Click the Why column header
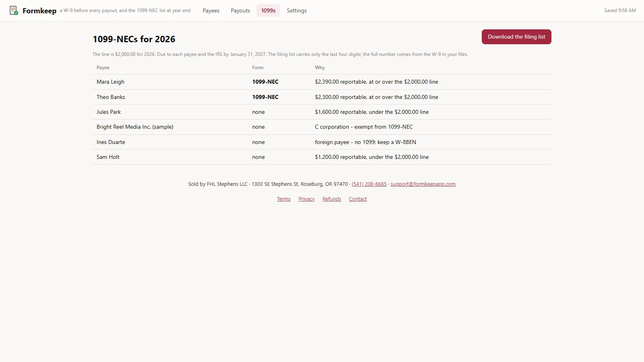Screen dimensions: 644x362 [x=320, y=68]
